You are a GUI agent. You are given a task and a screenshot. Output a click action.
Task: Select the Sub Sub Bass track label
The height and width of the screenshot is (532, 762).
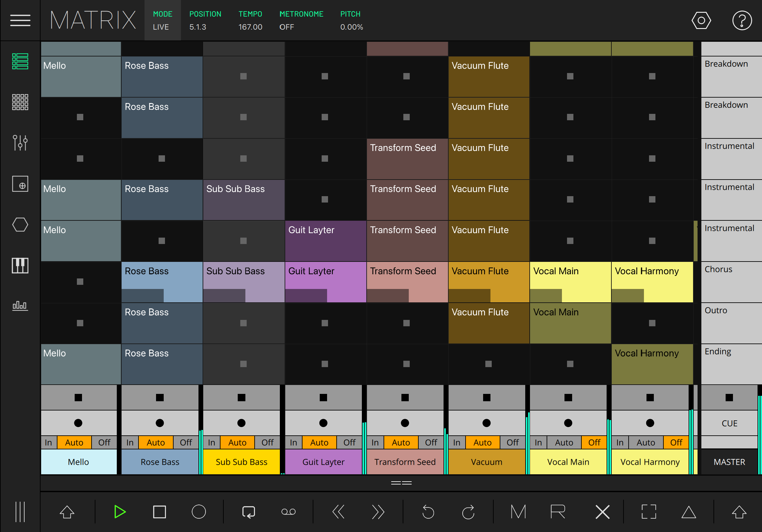click(241, 462)
